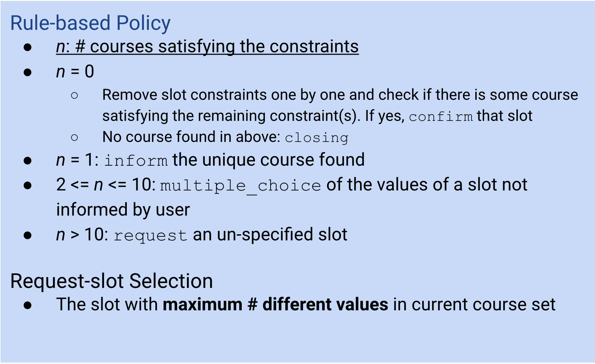This screenshot has height=364, width=595.
Task: Click the bold 'maximum # different values' text
Action: click(x=275, y=304)
